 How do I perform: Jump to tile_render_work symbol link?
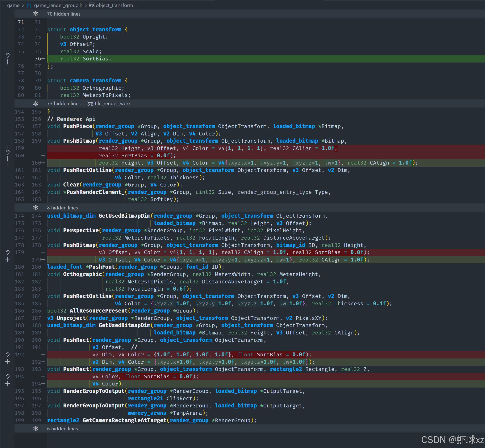pyautogui.click(x=112, y=103)
